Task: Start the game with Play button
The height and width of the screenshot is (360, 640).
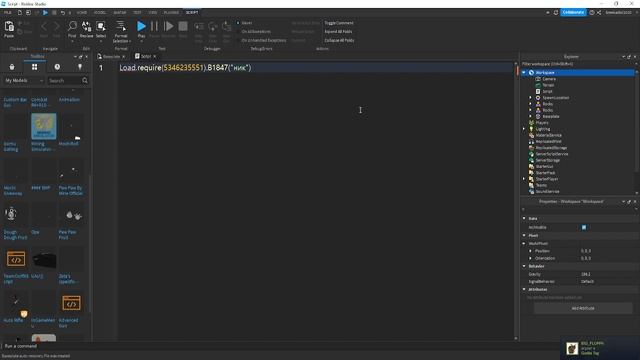Action: pyautogui.click(x=141, y=27)
